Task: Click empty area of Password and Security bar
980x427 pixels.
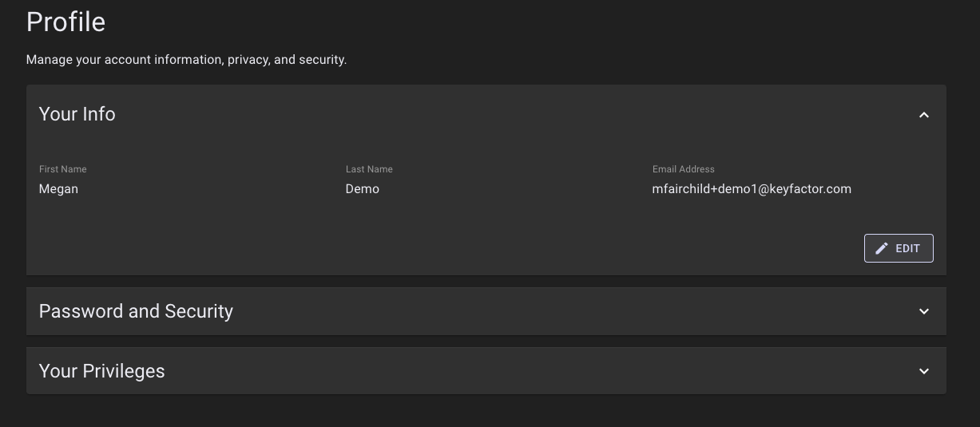Action: point(559,311)
